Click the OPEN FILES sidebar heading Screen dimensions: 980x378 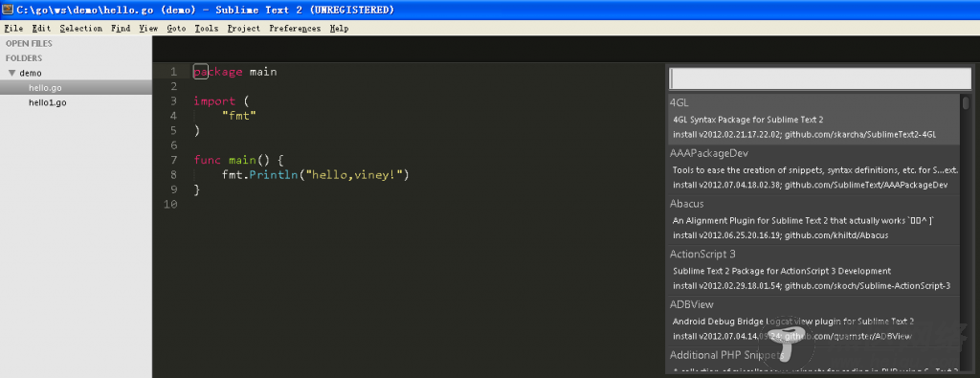pyautogui.click(x=29, y=44)
